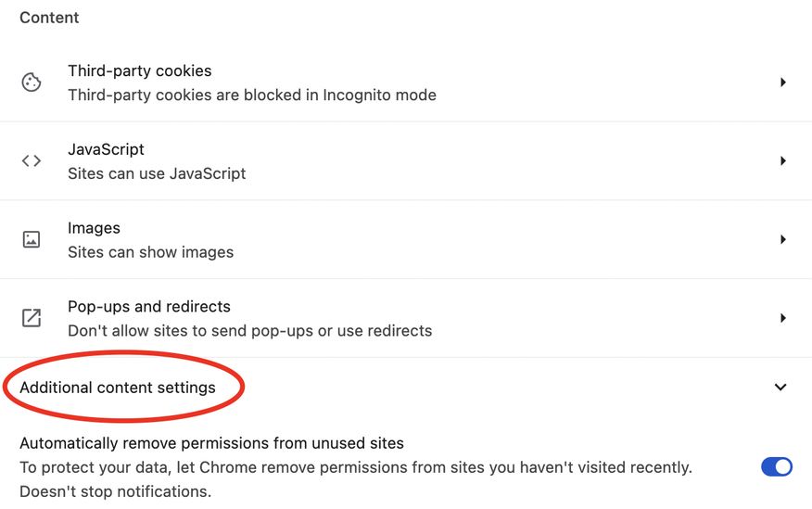The image size is (812, 509).
Task: Click 'Sites can use JavaScript' description
Action: tap(157, 173)
